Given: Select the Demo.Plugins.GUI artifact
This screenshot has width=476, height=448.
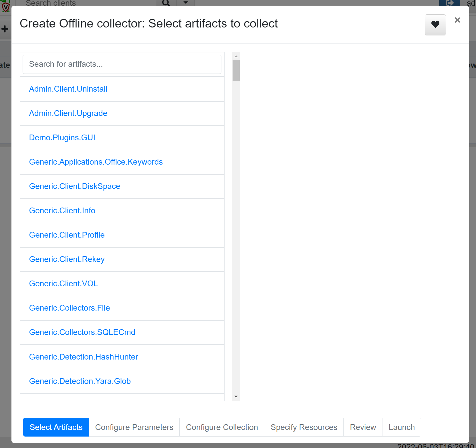Looking at the screenshot, I should point(122,138).
